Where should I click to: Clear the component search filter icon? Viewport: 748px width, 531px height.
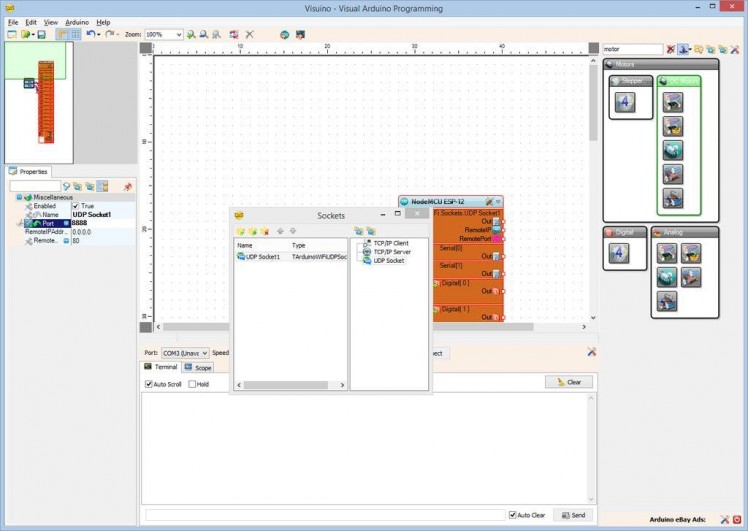671,49
